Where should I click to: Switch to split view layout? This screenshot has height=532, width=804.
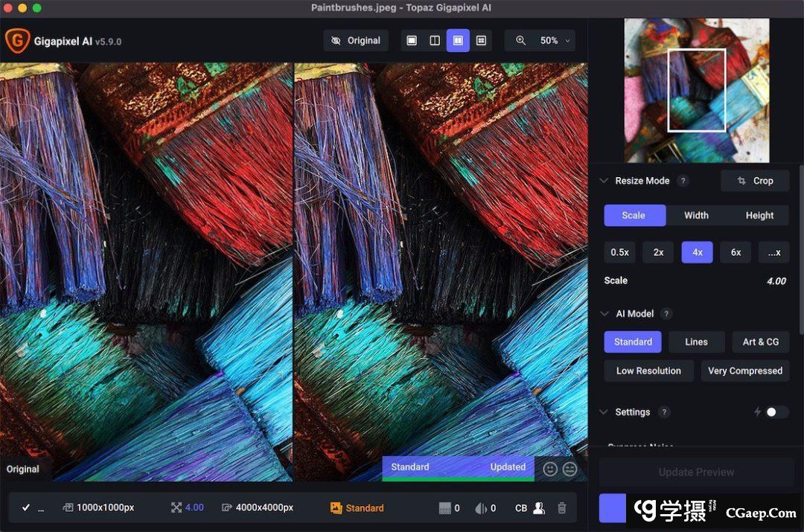435,41
